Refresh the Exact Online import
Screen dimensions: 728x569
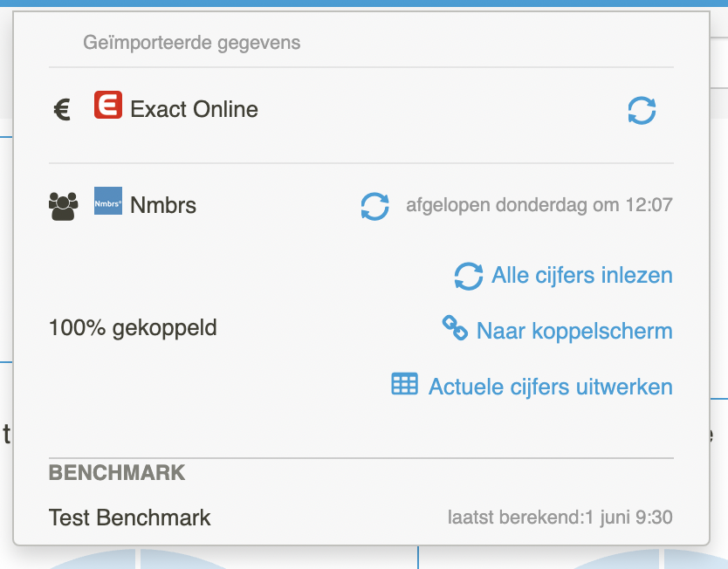(x=642, y=111)
